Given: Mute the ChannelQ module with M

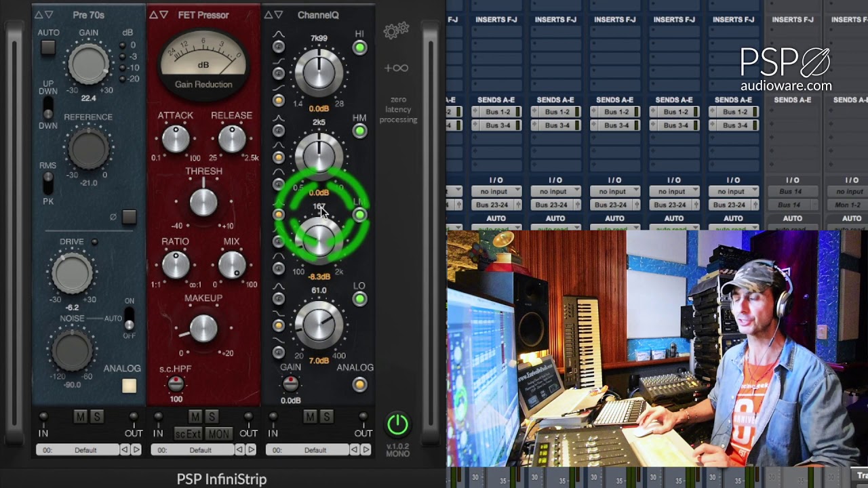Looking at the screenshot, I should click(x=310, y=416).
